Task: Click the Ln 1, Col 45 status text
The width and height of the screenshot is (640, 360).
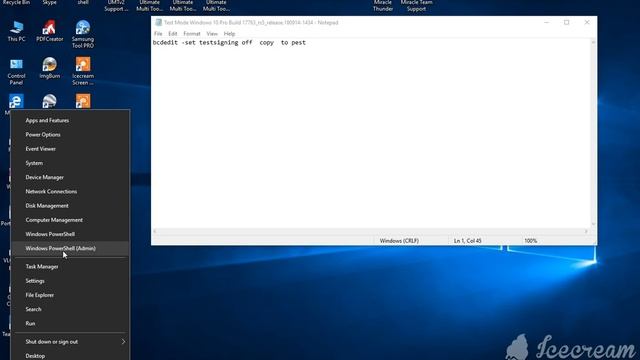Action: coord(467,241)
